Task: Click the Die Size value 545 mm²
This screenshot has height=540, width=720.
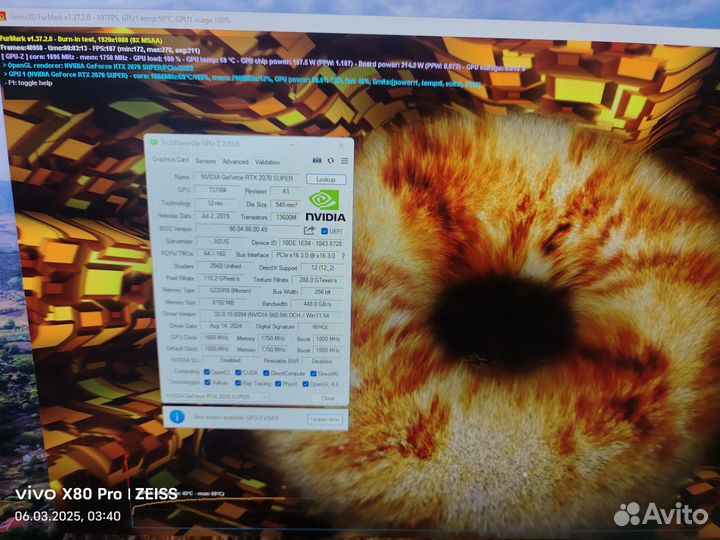Action: point(286,204)
